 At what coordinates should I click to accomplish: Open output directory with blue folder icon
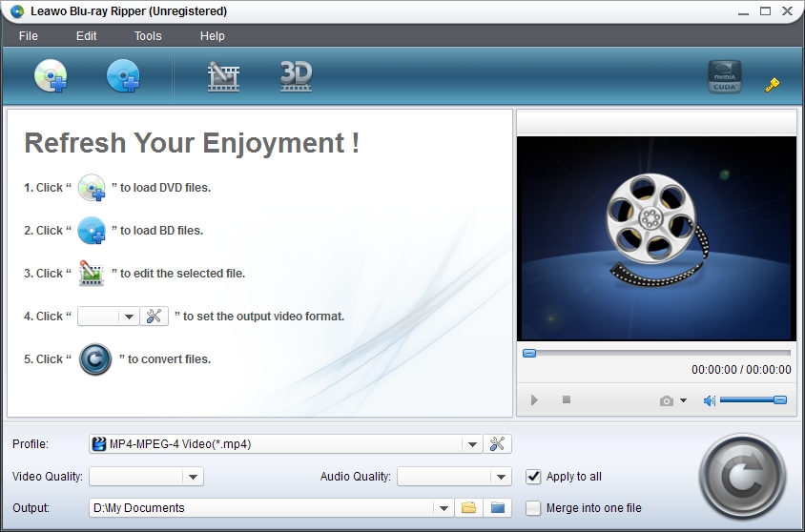click(498, 507)
